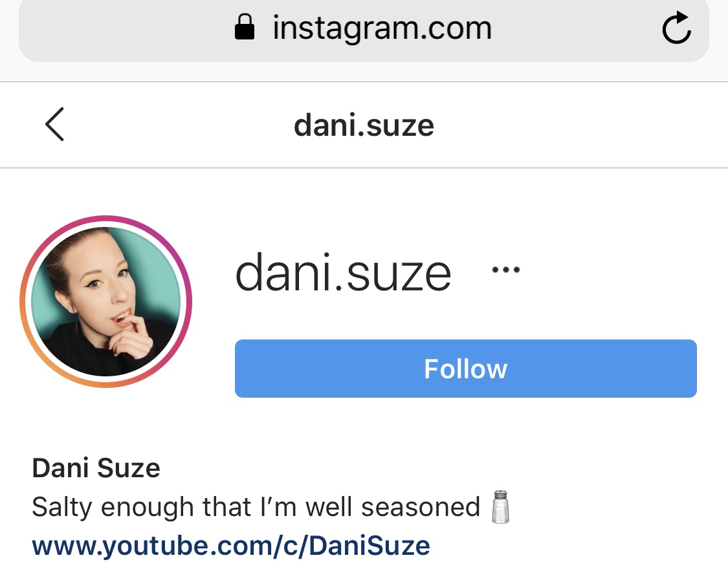This screenshot has height=571, width=728.
Task: Go back using the left chevron
Action: [x=54, y=124]
